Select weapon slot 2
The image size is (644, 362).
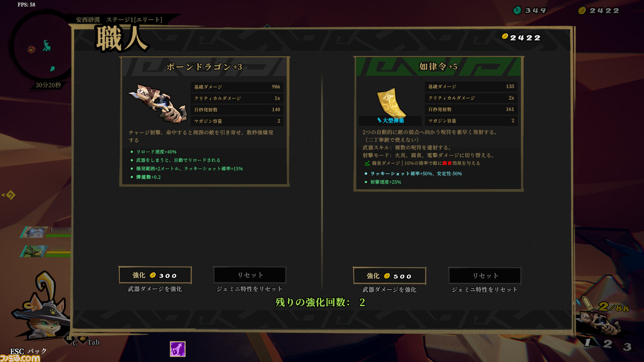click(x=608, y=344)
